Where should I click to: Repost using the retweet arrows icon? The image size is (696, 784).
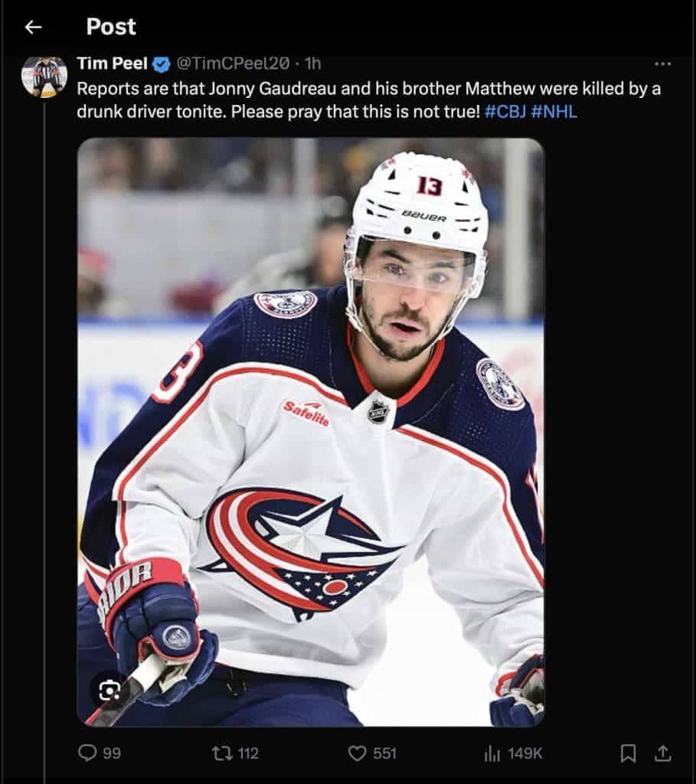[221, 753]
